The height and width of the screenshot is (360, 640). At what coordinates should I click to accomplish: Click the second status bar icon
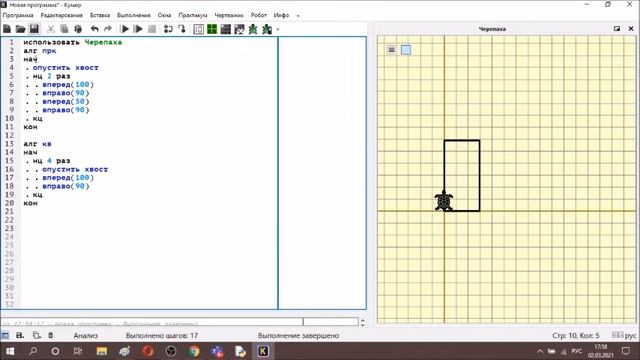20,336
